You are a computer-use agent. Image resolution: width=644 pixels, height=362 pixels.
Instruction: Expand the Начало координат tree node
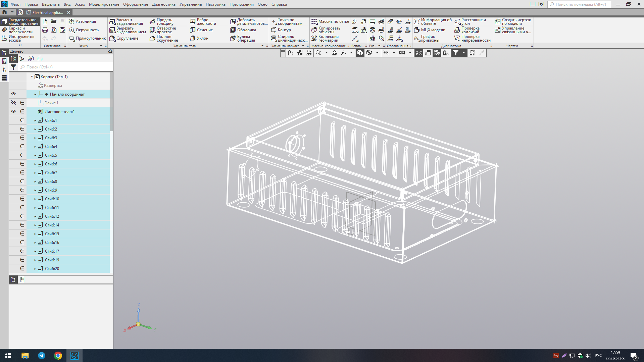(x=35, y=94)
